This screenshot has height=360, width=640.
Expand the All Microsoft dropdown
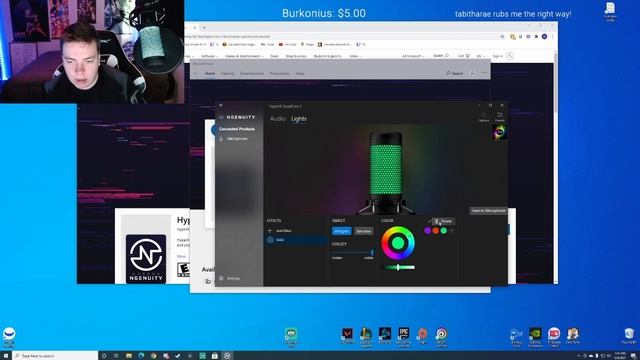pos(413,56)
